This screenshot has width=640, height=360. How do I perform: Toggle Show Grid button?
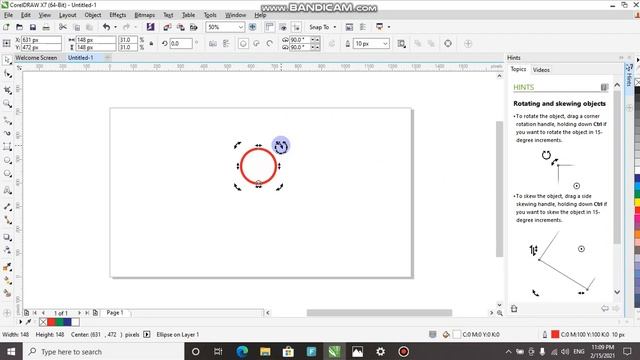(283, 27)
